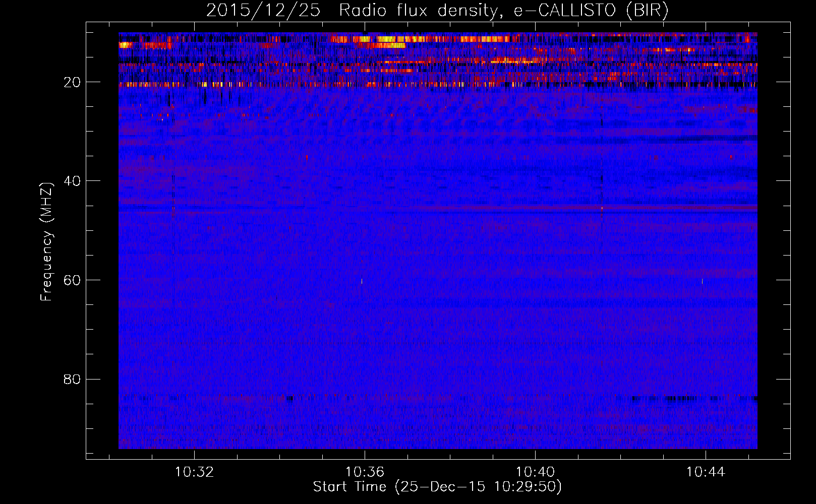816x504 pixels.
Task: Click the '10:36' time tick label
Action: 365,472
